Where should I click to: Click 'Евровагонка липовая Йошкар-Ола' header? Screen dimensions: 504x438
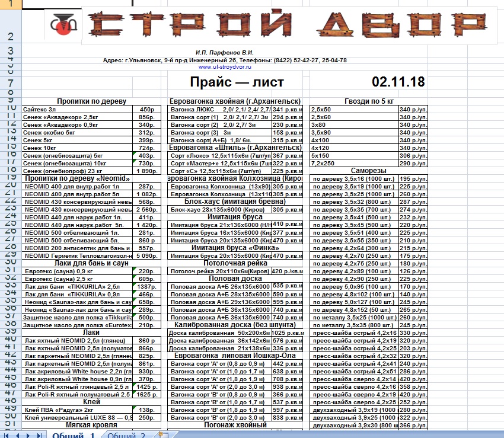click(235, 356)
